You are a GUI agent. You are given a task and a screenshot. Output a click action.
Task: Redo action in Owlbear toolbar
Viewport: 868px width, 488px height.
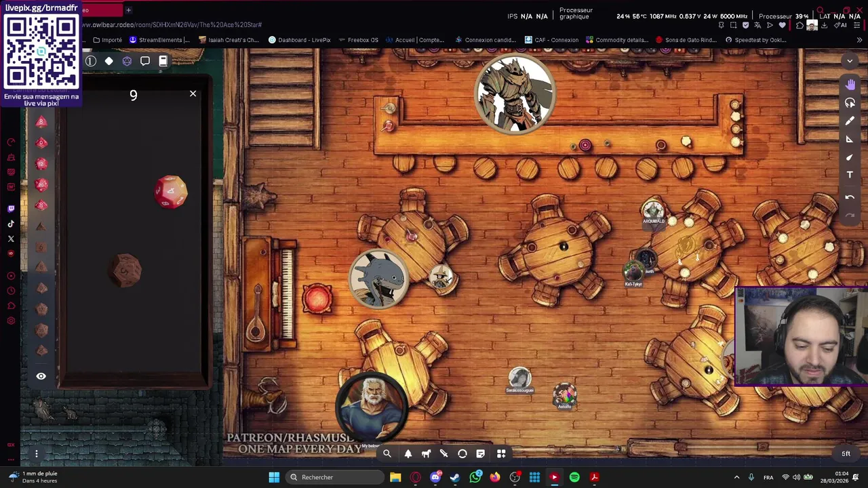pos(850,215)
